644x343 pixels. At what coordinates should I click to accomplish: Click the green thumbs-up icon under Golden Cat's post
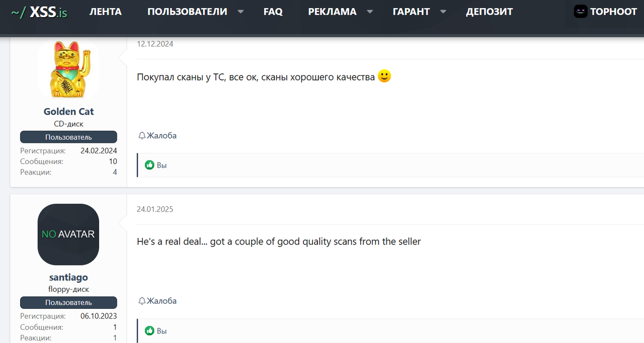click(149, 165)
